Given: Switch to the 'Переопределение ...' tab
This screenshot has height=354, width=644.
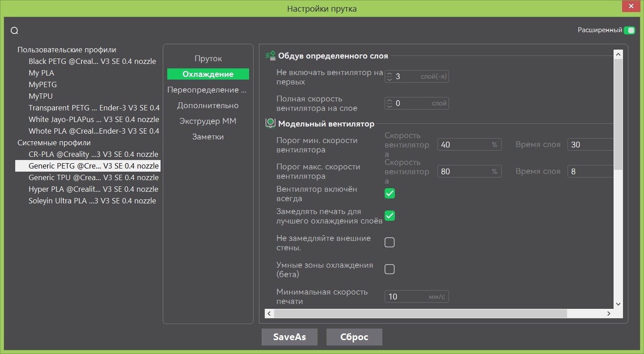Looking at the screenshot, I should [208, 90].
